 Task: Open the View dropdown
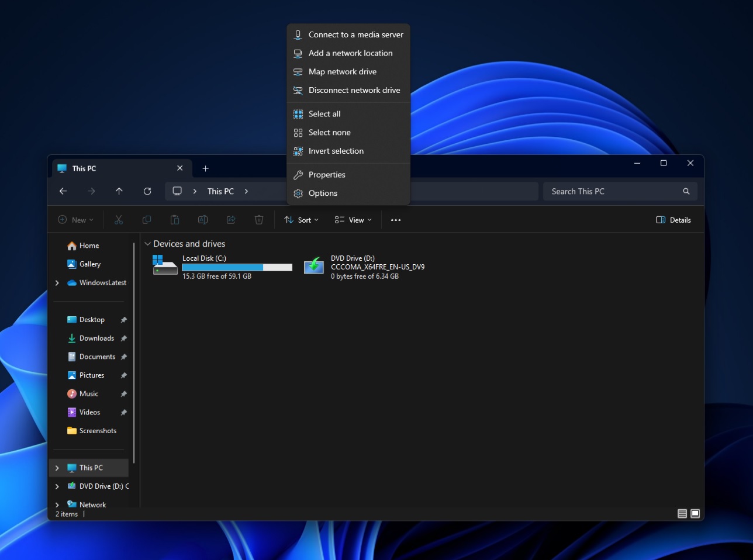coord(353,220)
